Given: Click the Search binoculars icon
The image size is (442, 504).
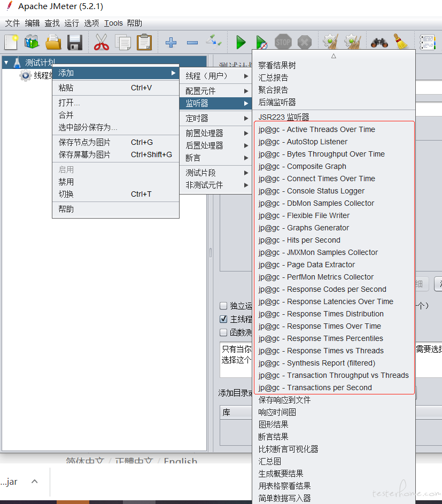Looking at the screenshot, I should click(379, 42).
